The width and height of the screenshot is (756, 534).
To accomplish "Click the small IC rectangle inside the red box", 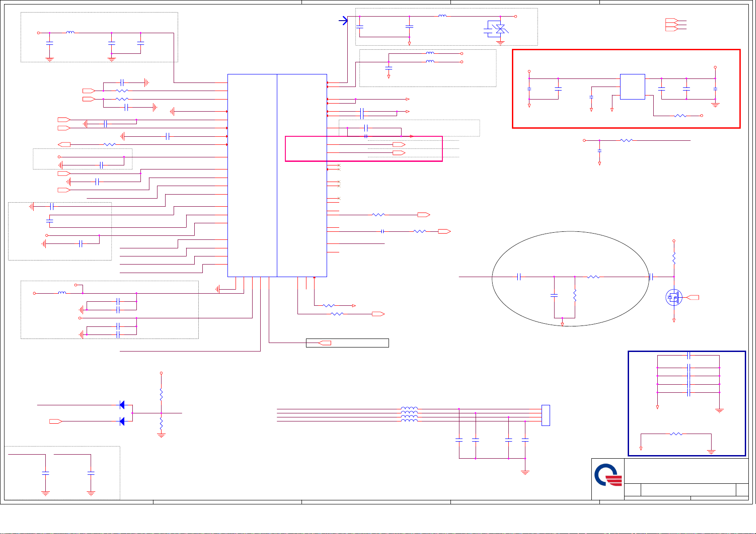I will click(x=633, y=87).
